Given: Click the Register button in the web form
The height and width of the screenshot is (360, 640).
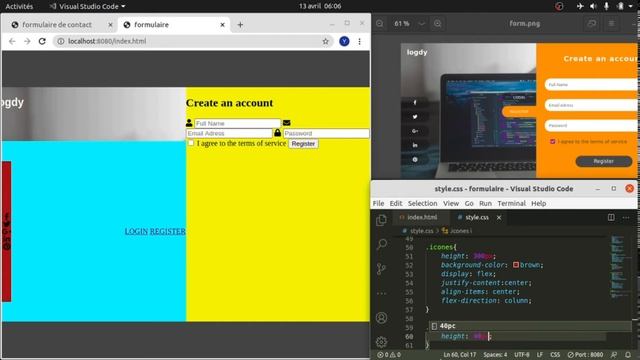Looking at the screenshot, I should click(x=303, y=144).
